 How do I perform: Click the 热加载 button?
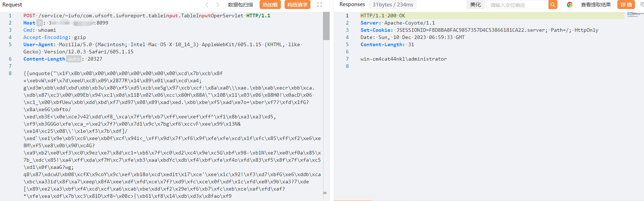click(x=270, y=5)
